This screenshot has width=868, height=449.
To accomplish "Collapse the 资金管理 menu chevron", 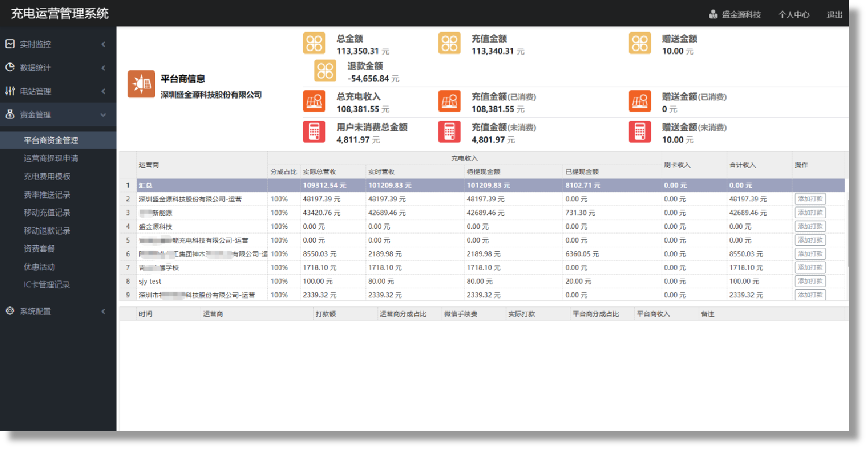I will point(103,115).
